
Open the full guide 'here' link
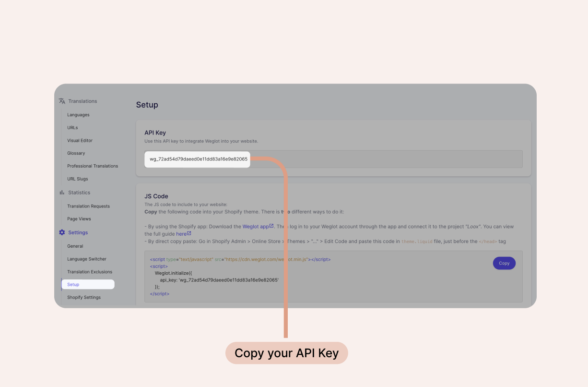point(181,234)
